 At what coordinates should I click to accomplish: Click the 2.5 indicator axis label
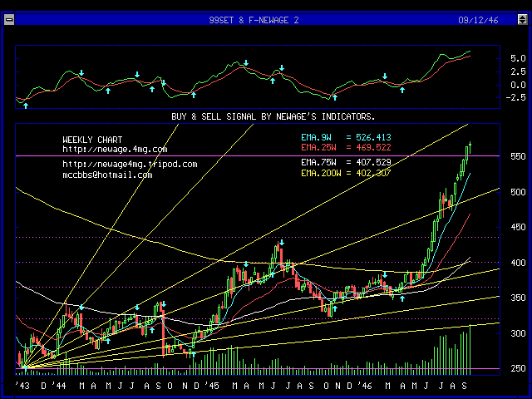pos(518,71)
